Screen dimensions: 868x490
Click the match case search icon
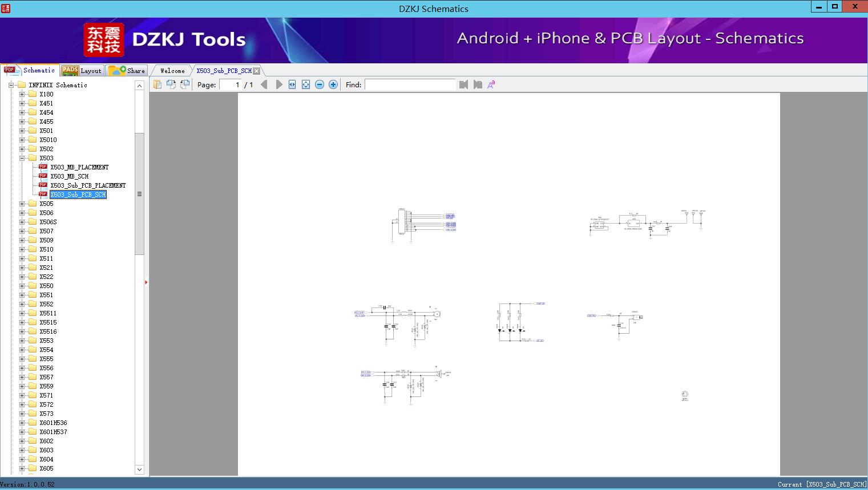click(x=491, y=84)
